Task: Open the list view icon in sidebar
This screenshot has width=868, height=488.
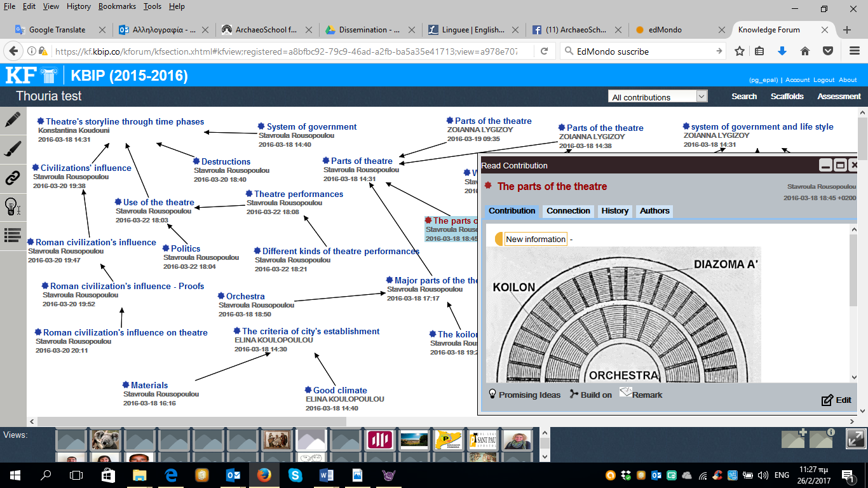Action: (x=13, y=234)
